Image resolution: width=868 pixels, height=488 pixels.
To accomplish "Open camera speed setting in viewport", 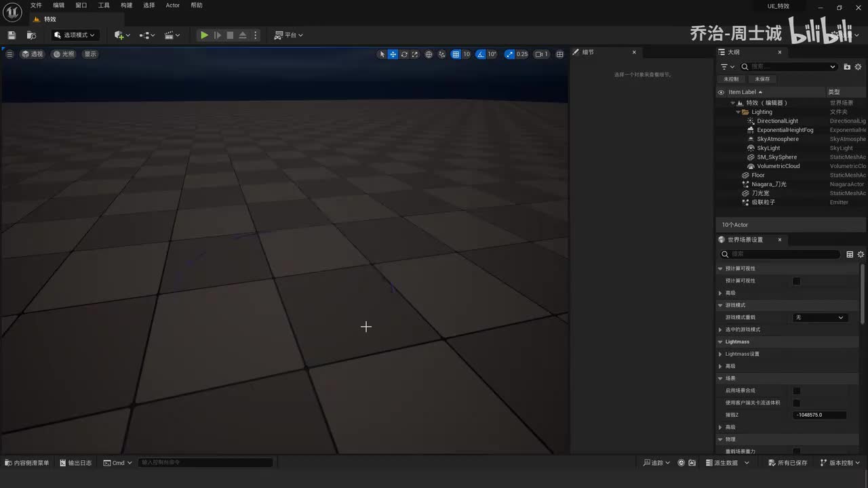I will [541, 54].
